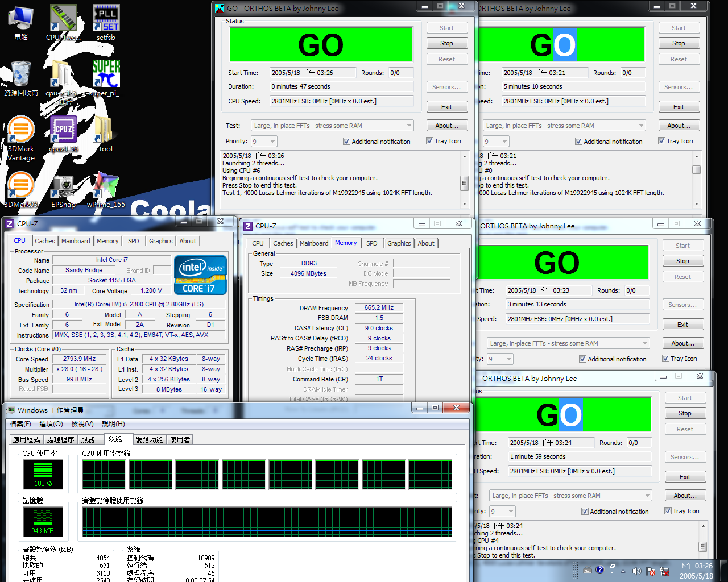Click green GO status banner in front ORTHOS
728x582 pixels.
coord(321,44)
